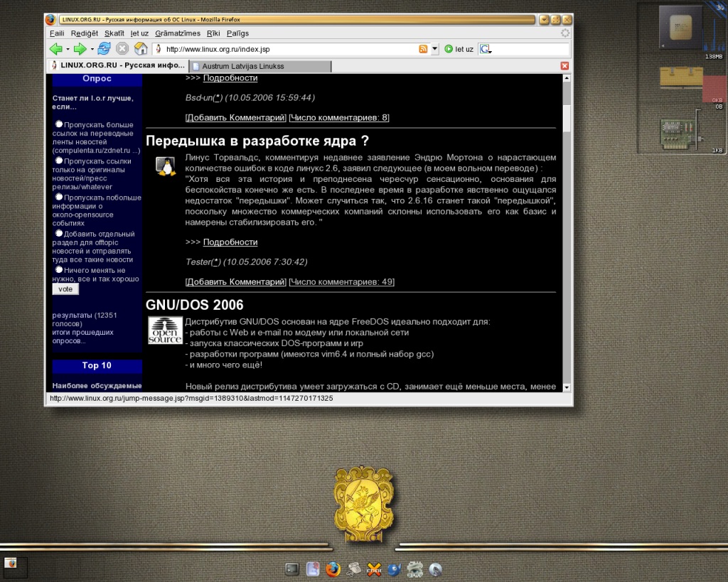Open the silver disc application in dock
This screenshot has width=728, height=582.
[436, 569]
